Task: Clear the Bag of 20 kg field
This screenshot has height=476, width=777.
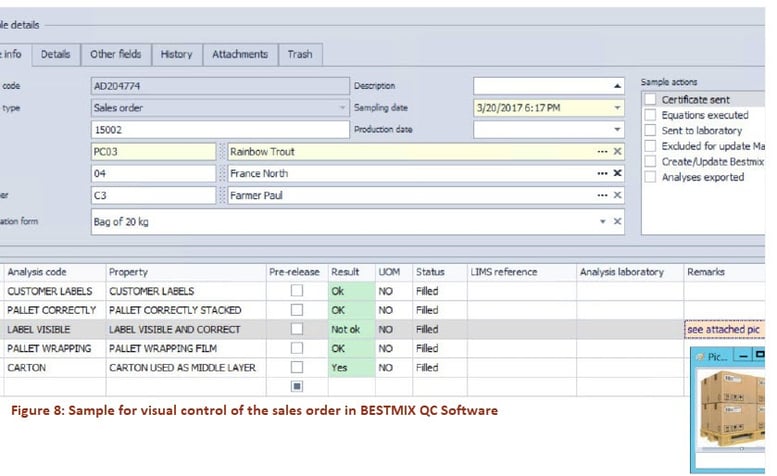Action: [617, 222]
